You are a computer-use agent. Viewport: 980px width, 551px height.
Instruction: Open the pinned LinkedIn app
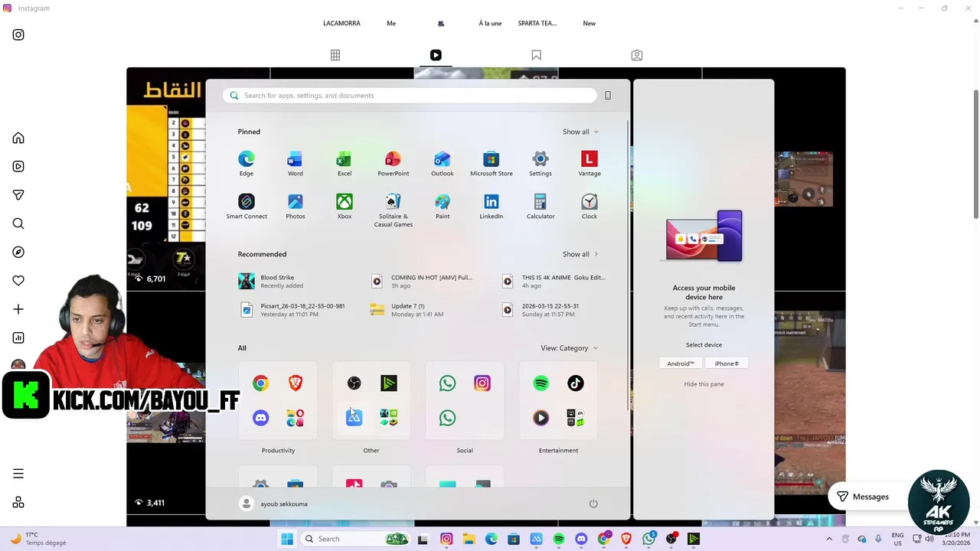(491, 207)
